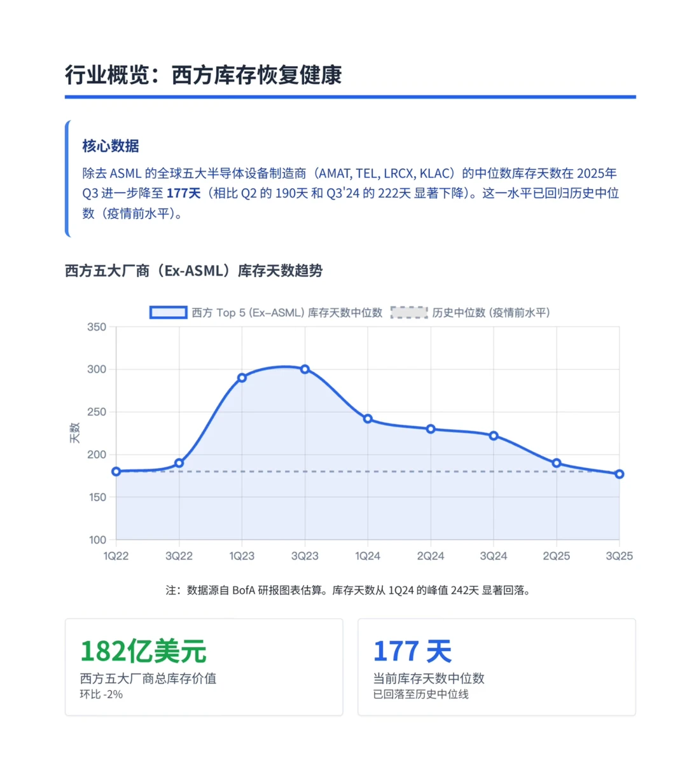Viewport: 687px width, 784px height.
Task: Click the 3Q25 axis label
Action: pyautogui.click(x=620, y=555)
